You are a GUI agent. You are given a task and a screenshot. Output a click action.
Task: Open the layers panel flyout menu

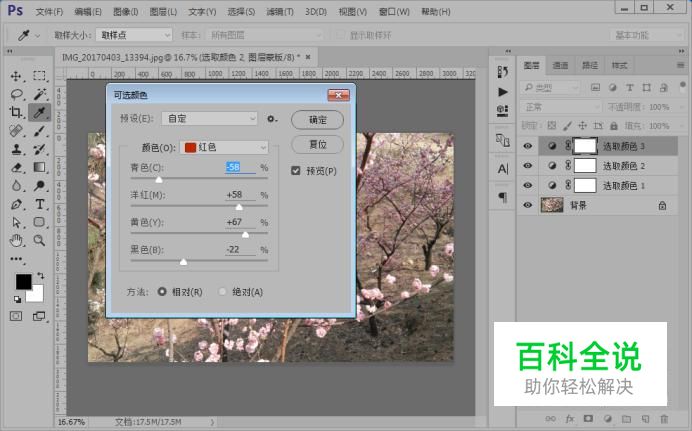(680, 65)
